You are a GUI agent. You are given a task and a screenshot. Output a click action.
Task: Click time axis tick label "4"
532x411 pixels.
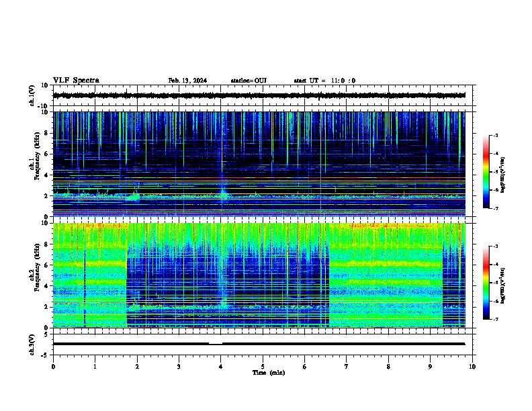(x=221, y=367)
